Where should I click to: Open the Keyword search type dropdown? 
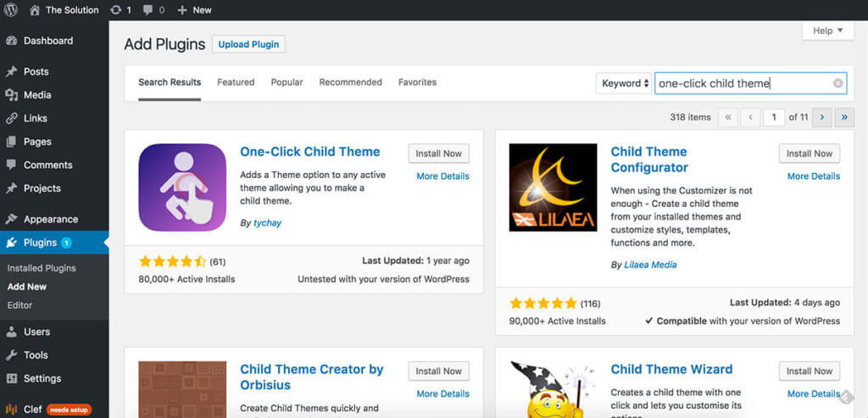pos(624,83)
